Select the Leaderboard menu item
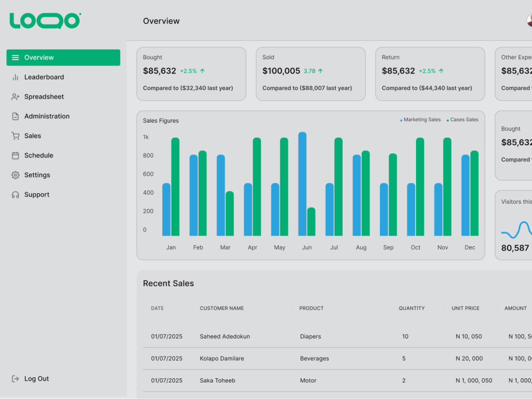532x399 pixels. point(63,77)
